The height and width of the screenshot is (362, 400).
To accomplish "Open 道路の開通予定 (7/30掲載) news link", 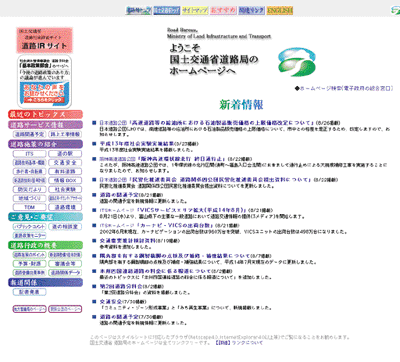I will tap(119, 317).
